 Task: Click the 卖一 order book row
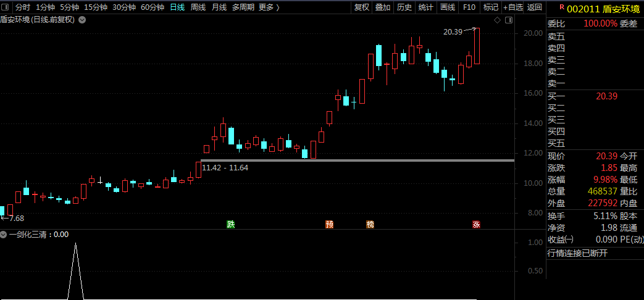tap(595, 84)
